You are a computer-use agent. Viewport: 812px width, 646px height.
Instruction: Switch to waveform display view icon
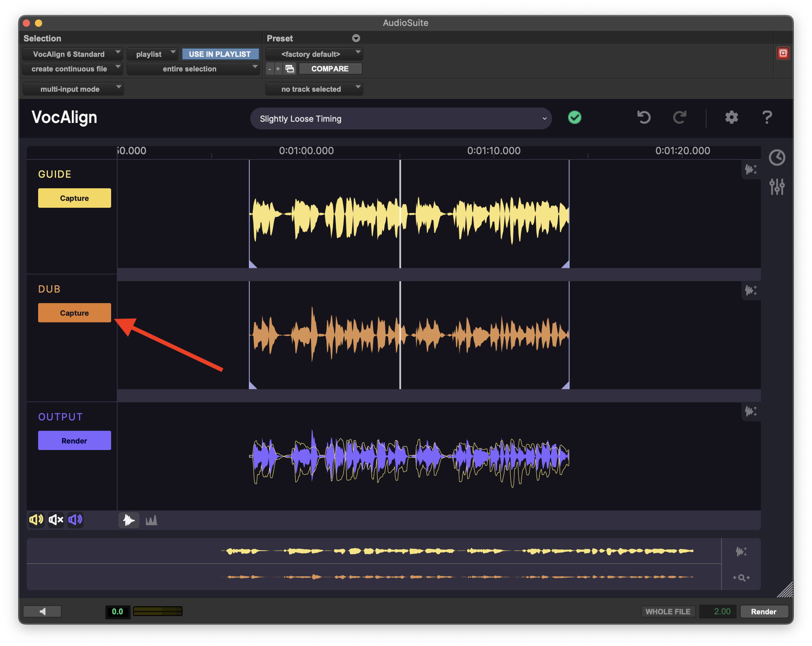129,520
